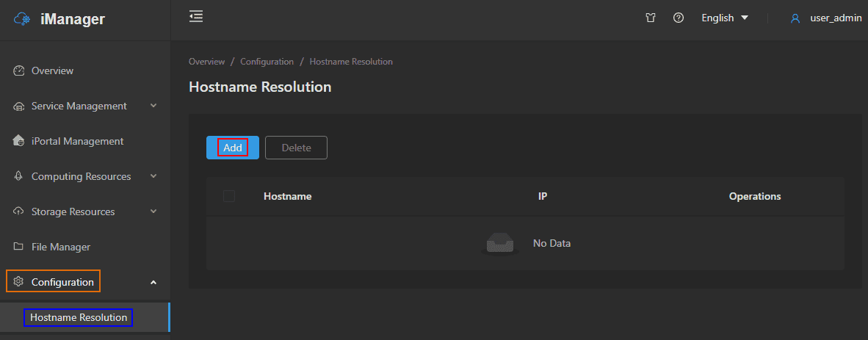This screenshot has height=340, width=868.
Task: Expand the Storage Resources submenu
Action: [x=153, y=211]
